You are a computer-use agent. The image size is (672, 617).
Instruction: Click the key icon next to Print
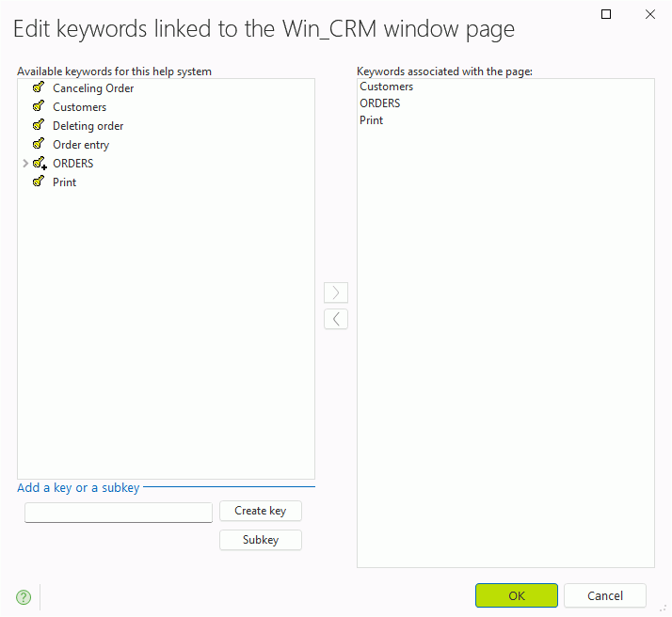pyautogui.click(x=39, y=182)
